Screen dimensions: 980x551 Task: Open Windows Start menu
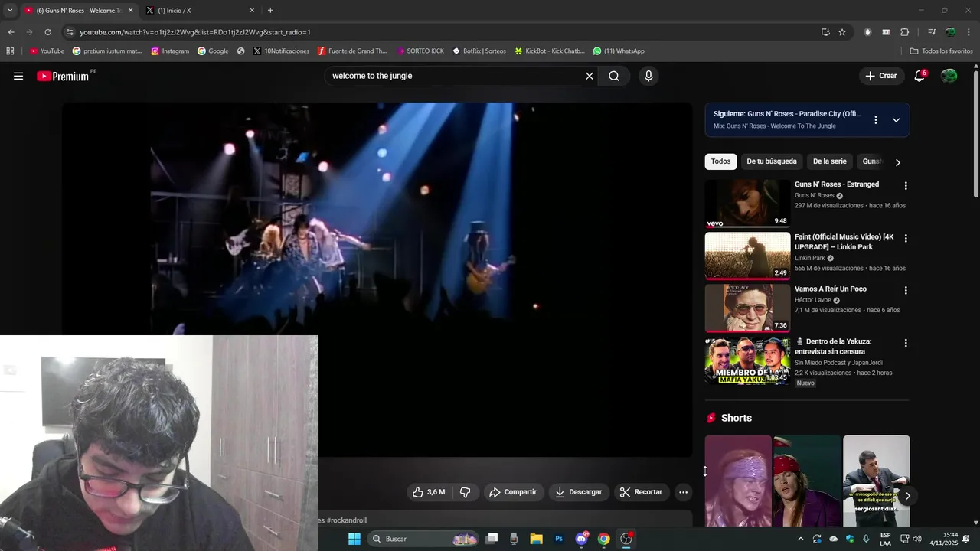(354, 539)
